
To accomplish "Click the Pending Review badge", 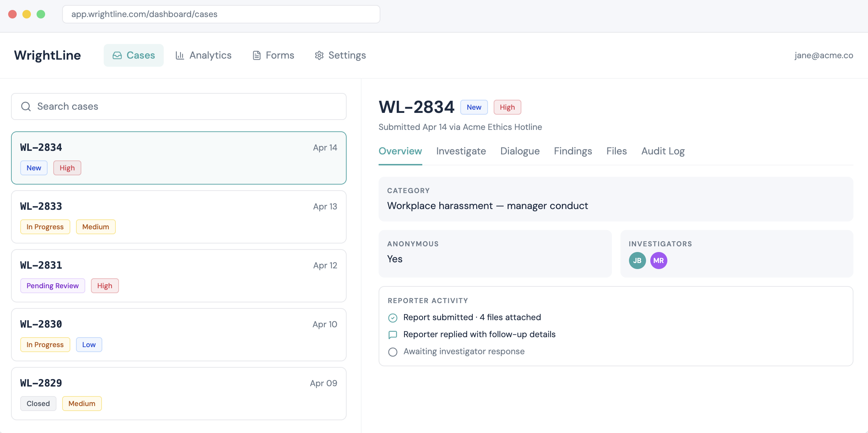I will [x=53, y=286].
